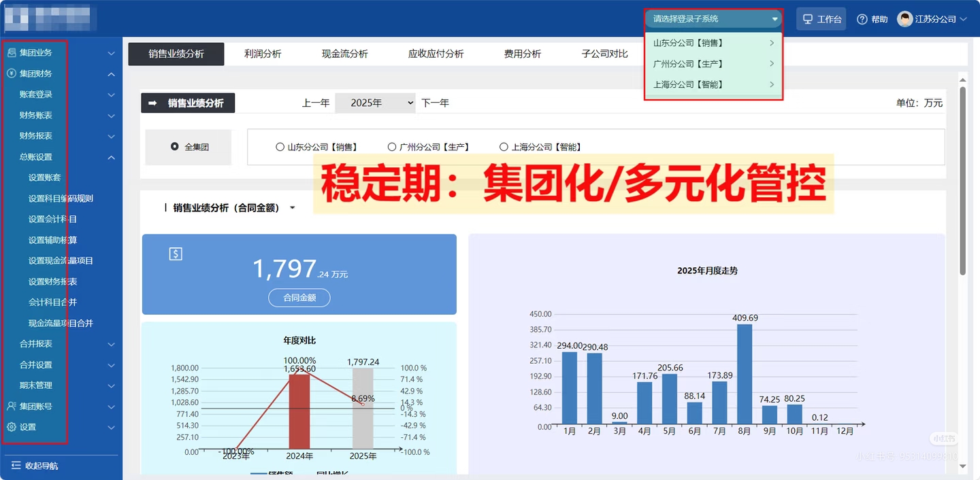The image size is (980, 480).
Task: Click the 集团业务 sidebar icon
Action: point(11,52)
